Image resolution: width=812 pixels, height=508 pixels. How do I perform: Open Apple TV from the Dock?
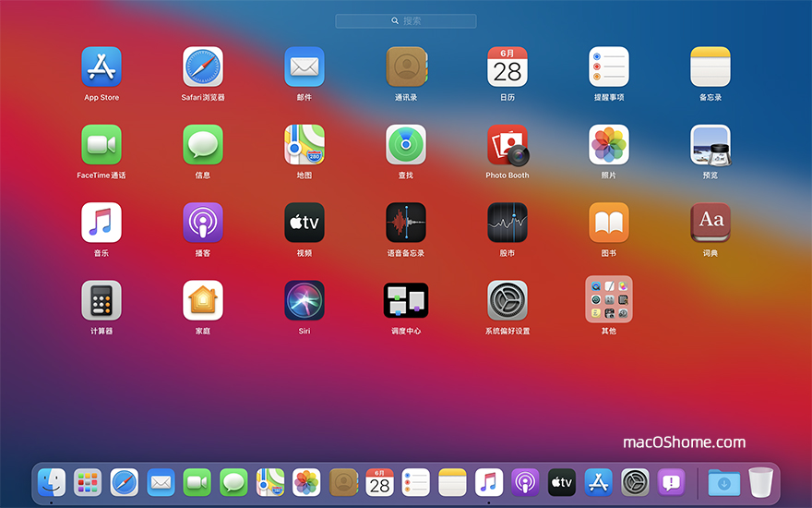pyautogui.click(x=562, y=482)
